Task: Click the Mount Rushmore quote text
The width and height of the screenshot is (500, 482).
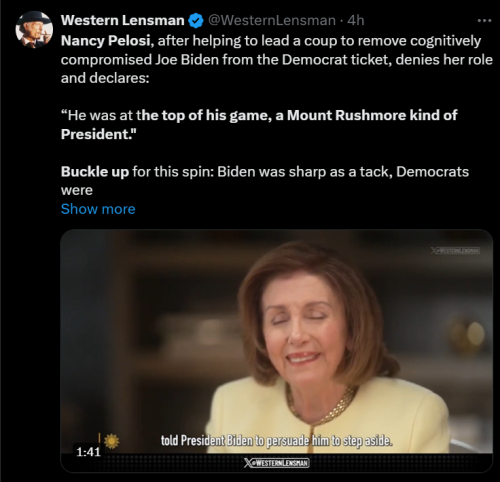Action: 259,125
